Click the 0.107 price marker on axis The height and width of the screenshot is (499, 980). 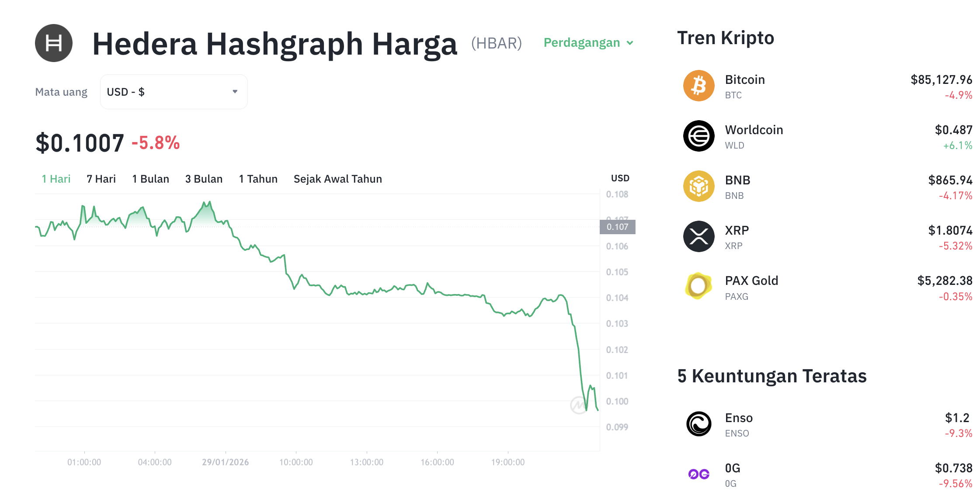(618, 227)
